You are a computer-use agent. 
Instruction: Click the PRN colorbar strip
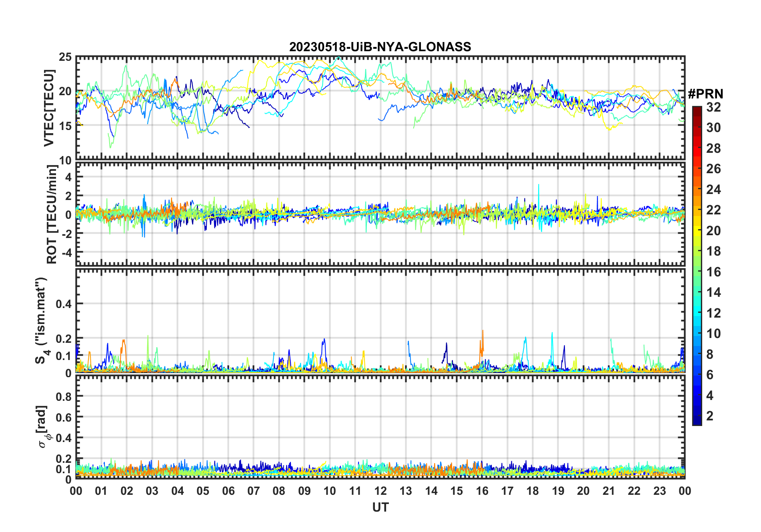click(x=697, y=266)
